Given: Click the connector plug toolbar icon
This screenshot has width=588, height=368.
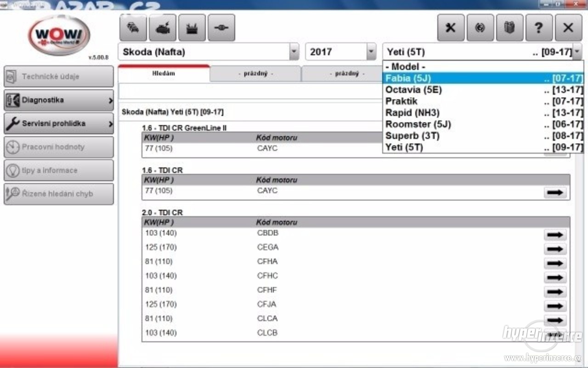Looking at the screenshot, I should click(221, 28).
